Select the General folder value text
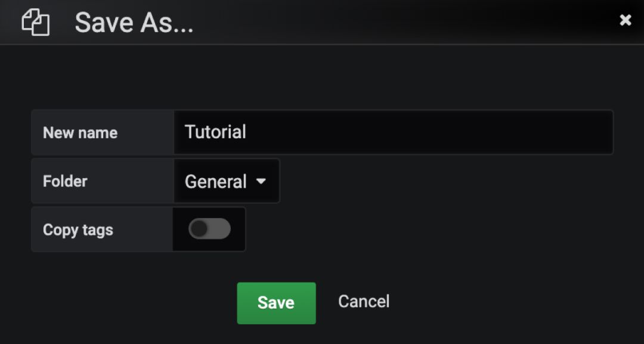The width and height of the screenshot is (644, 344). tap(216, 181)
